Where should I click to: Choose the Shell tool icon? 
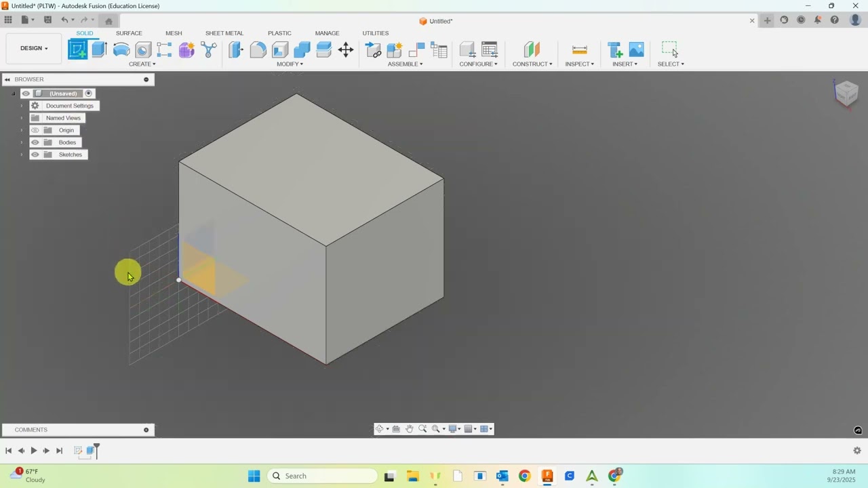[280, 49]
